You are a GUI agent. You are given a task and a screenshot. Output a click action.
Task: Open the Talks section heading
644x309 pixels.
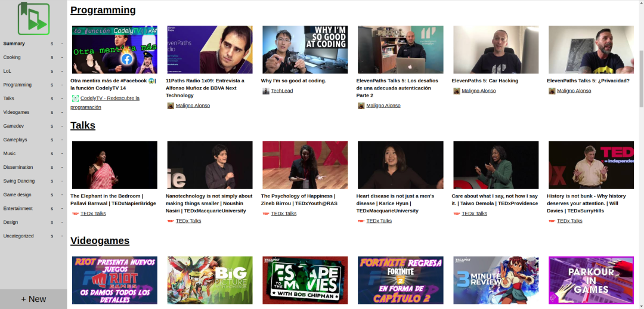[x=83, y=125]
